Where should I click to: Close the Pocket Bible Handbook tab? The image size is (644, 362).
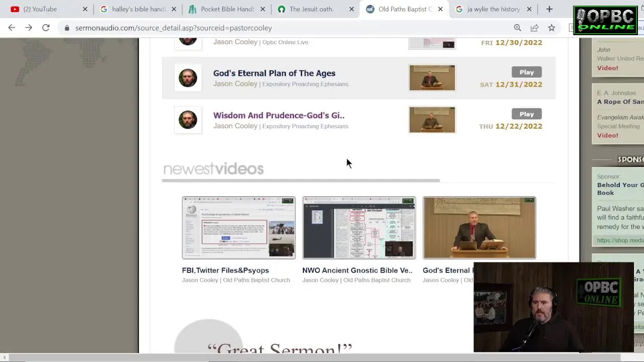263,9
